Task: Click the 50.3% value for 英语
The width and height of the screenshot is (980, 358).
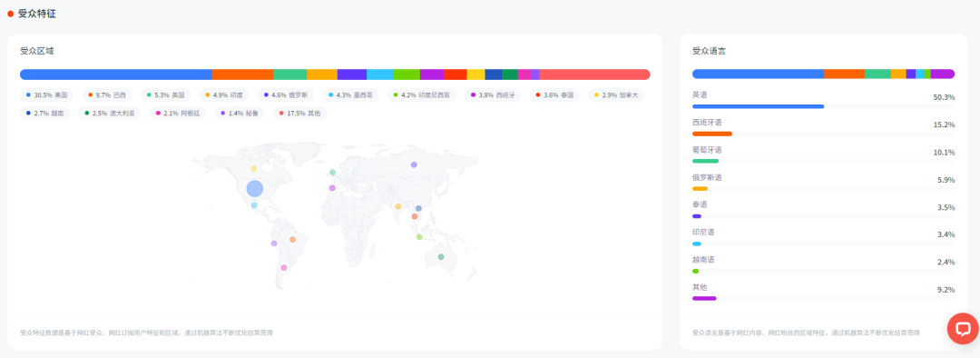Action: (x=943, y=97)
